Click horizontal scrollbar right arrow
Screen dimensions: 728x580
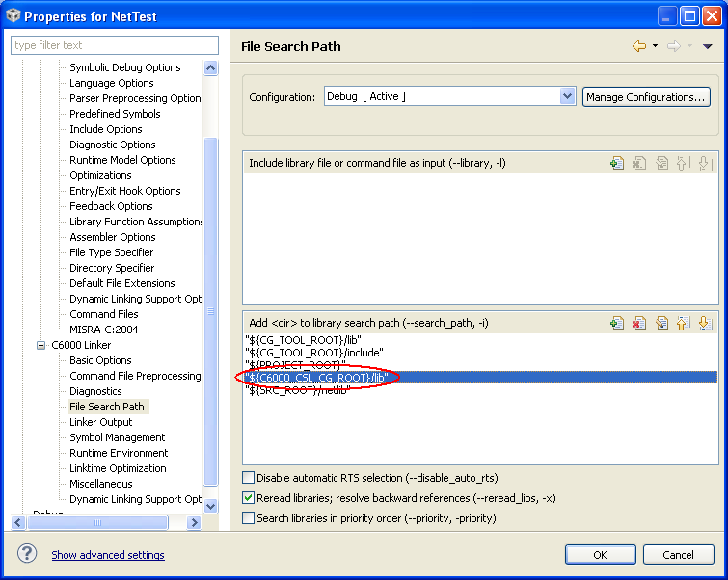(x=194, y=522)
